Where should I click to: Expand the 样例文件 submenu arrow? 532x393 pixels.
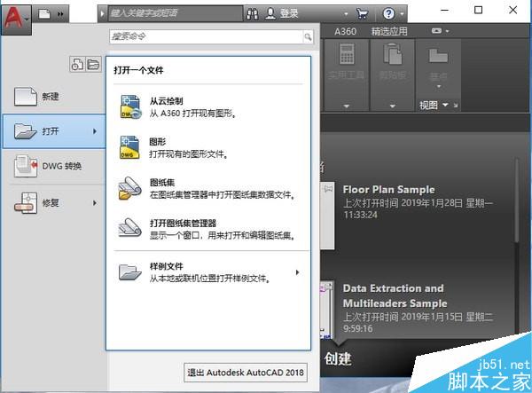tap(298, 272)
